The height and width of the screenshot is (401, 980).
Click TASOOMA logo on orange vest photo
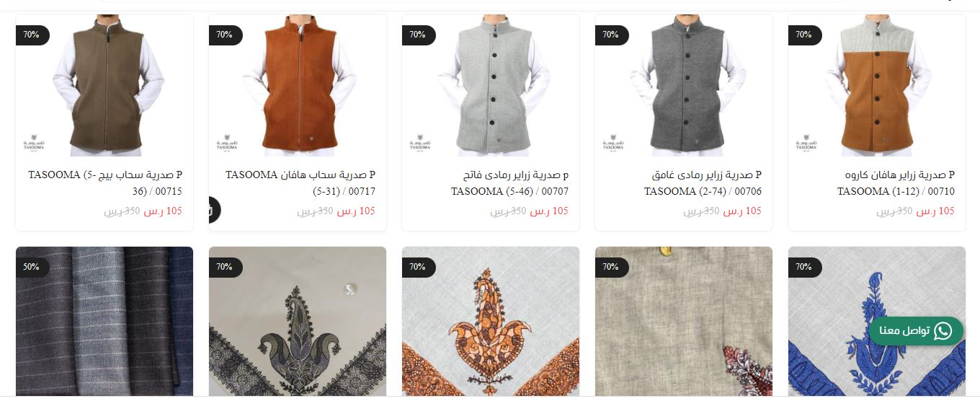228,141
